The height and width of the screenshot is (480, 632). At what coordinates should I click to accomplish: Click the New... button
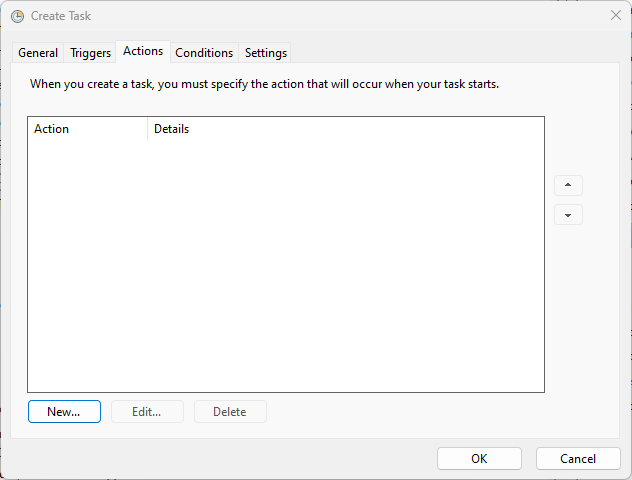click(x=64, y=411)
